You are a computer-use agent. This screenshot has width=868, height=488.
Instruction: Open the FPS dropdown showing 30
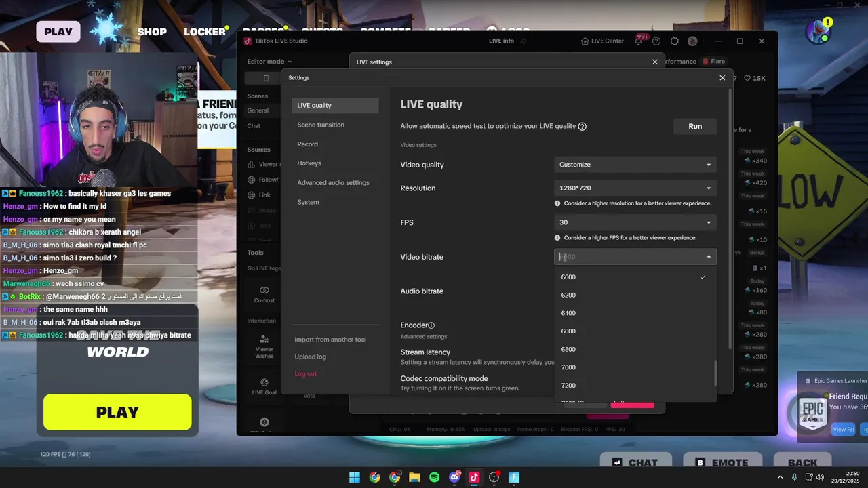tap(635, 222)
